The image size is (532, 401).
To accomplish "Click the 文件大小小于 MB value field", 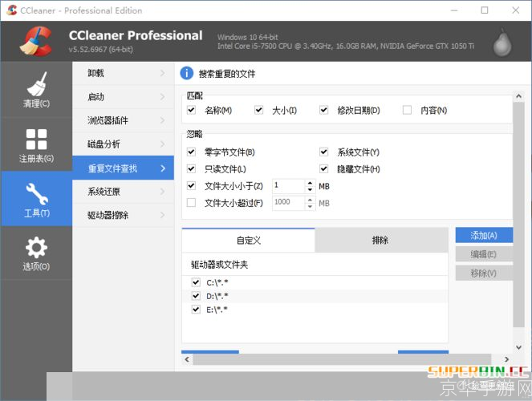I will click(289, 185).
